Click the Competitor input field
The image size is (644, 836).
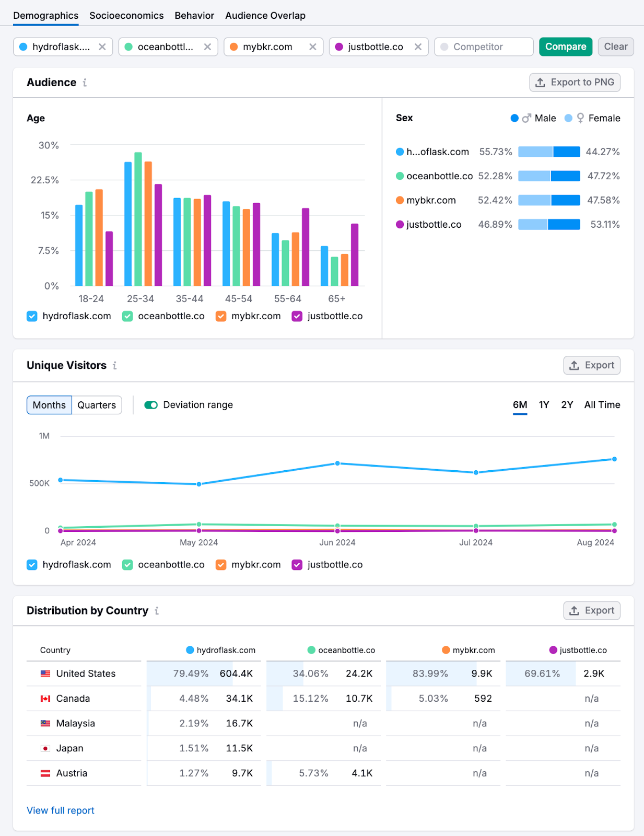pyautogui.click(x=484, y=47)
